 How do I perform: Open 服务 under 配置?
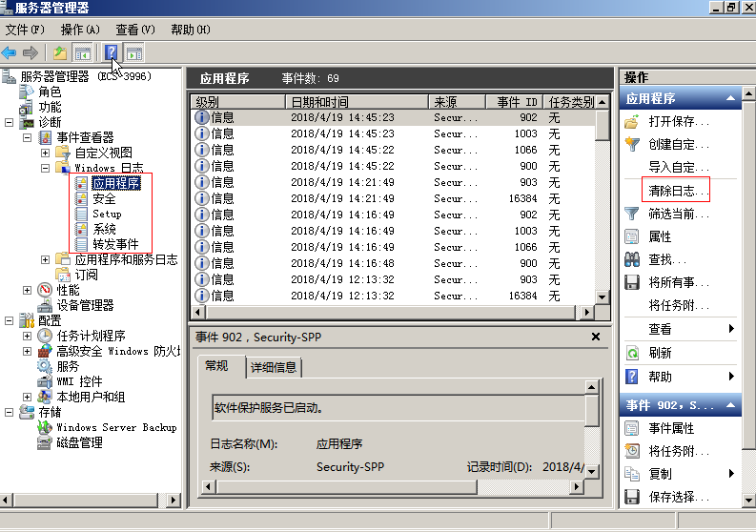click(x=68, y=366)
